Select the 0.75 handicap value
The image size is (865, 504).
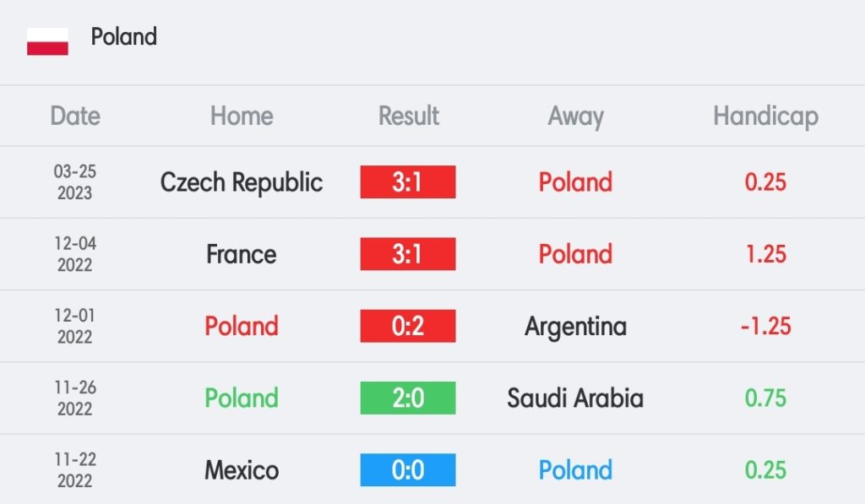[765, 398]
